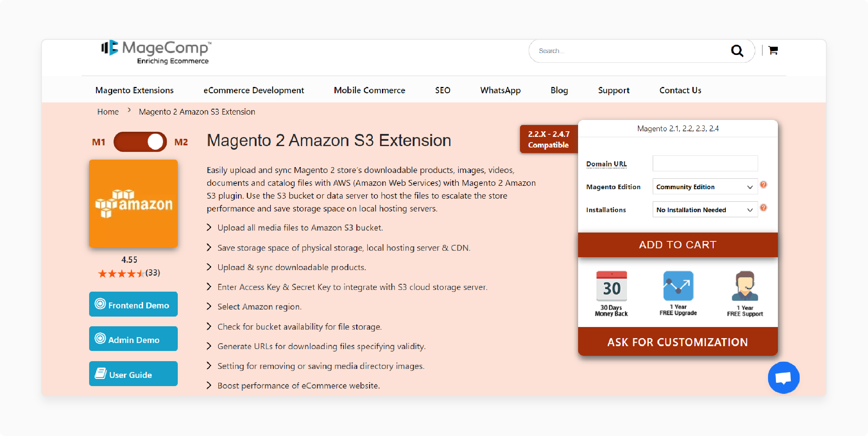868x436 pixels.
Task: Open the Magento Edition dropdown
Action: 705,187
